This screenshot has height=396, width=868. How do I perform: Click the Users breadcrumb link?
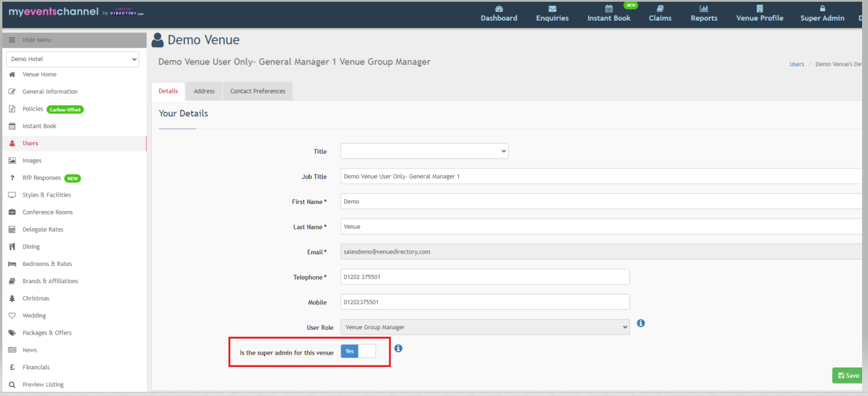tap(797, 64)
